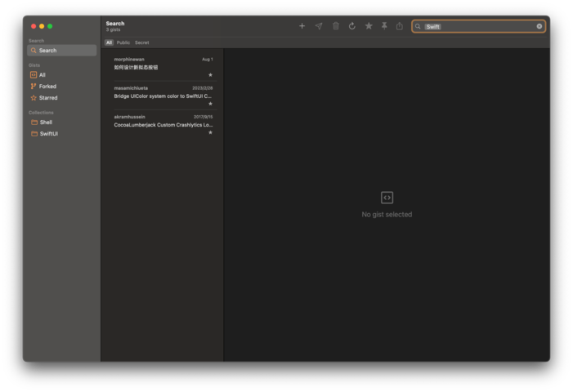Select the gist by morphinewan

click(163, 66)
